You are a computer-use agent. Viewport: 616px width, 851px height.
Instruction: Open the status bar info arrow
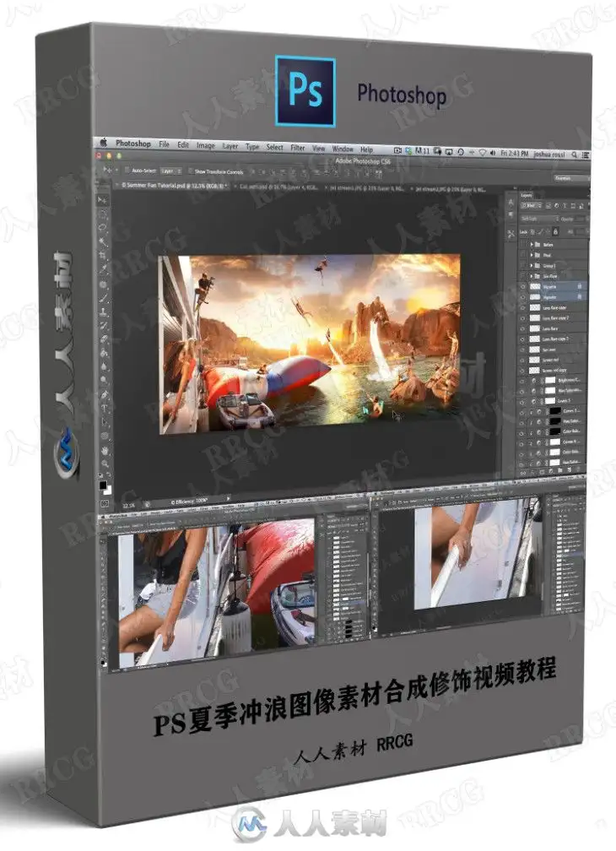tap(229, 498)
